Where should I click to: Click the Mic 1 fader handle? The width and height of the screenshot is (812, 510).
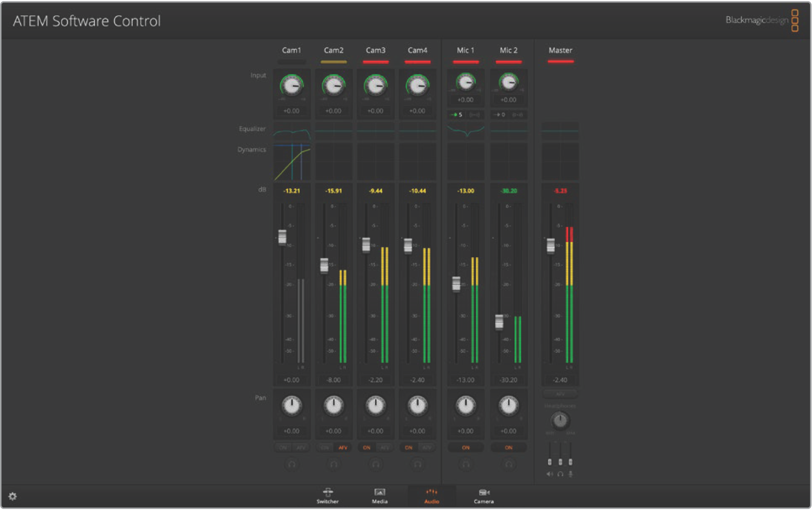pyautogui.click(x=456, y=284)
